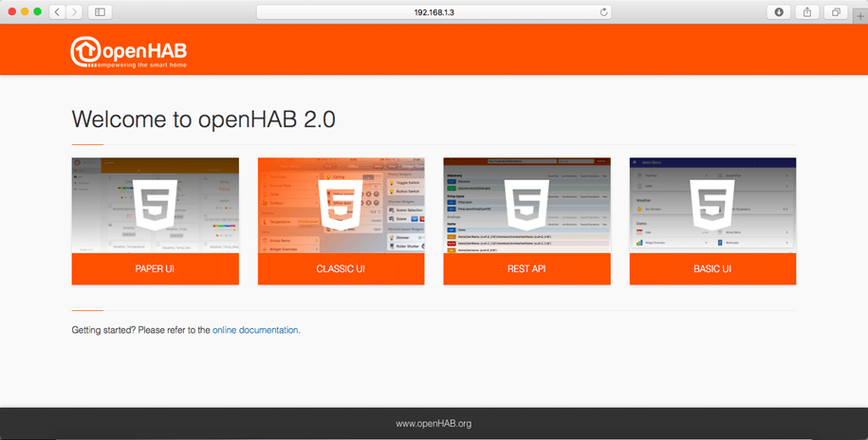Viewport: 868px width, 440px height.
Task: Follow the online documentation link
Action: pos(255,330)
